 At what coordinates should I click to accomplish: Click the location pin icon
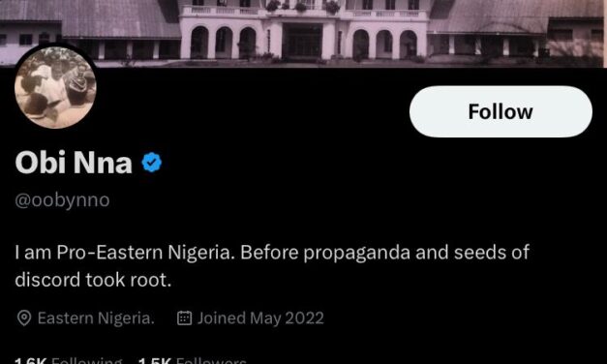[24, 318]
